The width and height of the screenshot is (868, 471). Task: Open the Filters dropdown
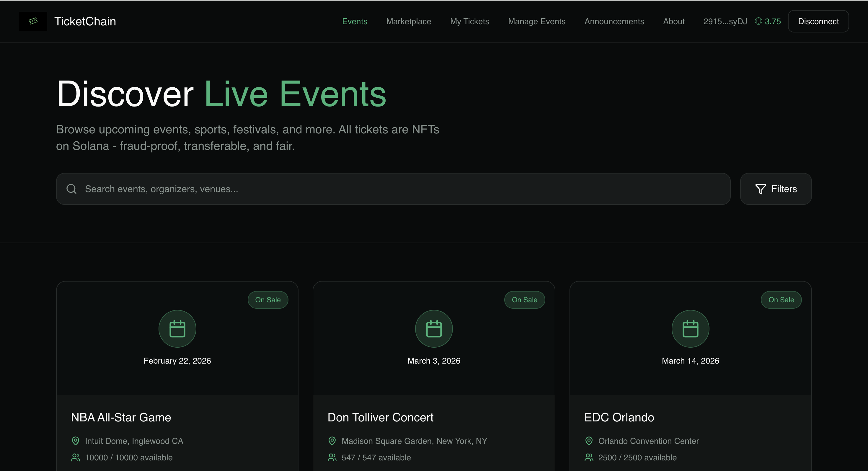(x=776, y=189)
